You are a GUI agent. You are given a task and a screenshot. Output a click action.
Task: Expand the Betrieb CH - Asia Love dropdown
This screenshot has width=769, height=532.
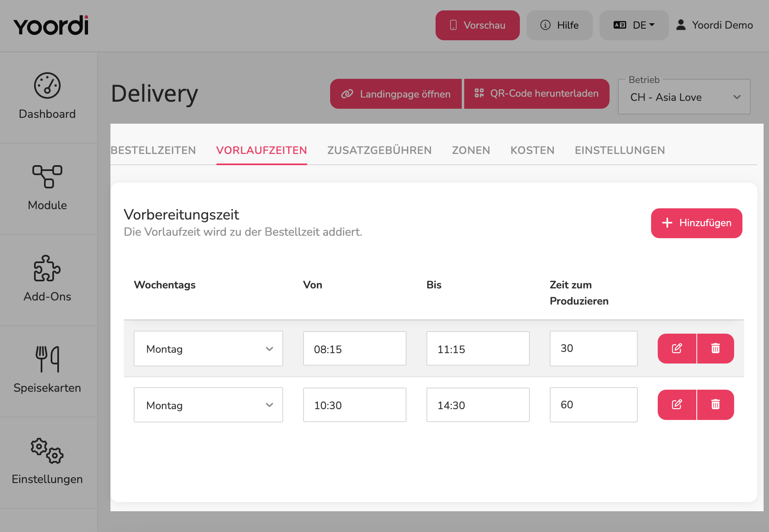click(684, 97)
